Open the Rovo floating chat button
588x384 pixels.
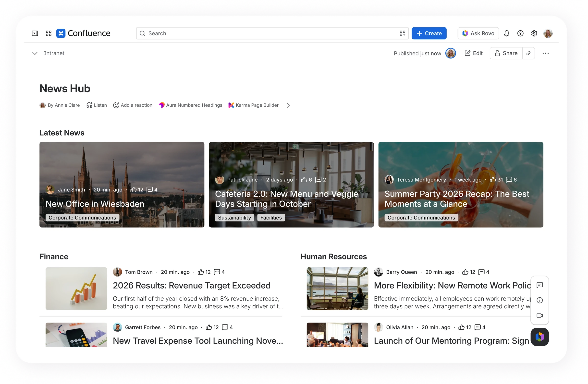coord(540,337)
